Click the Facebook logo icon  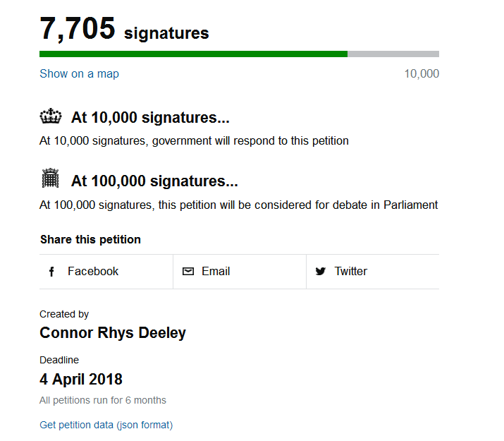point(51,272)
